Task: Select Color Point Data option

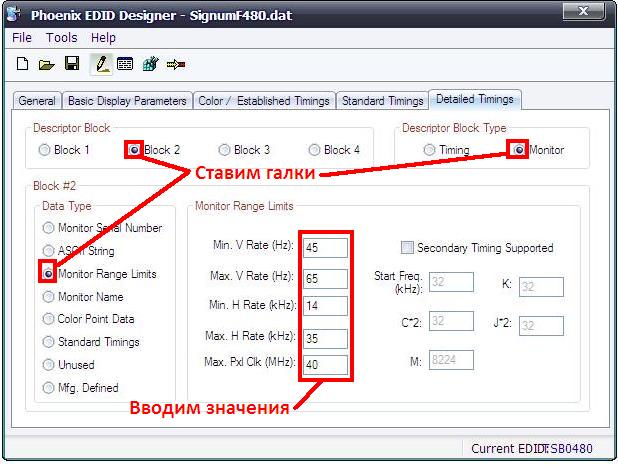Action: click(x=49, y=319)
